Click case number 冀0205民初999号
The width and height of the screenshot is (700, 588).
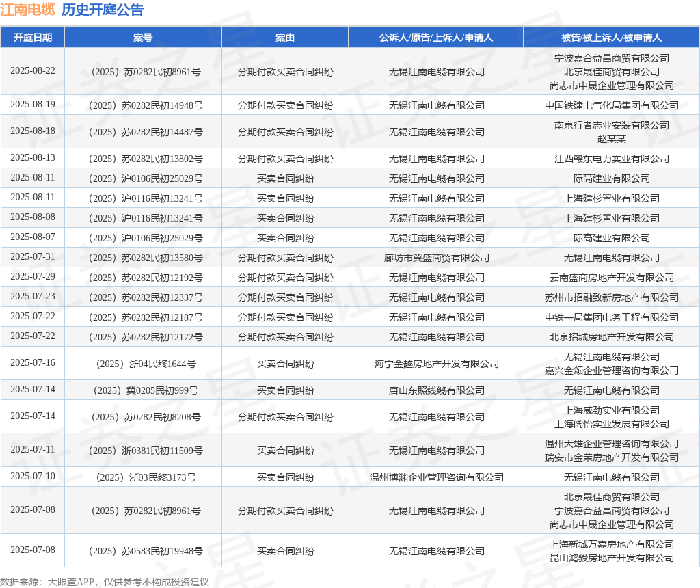[x=146, y=390]
